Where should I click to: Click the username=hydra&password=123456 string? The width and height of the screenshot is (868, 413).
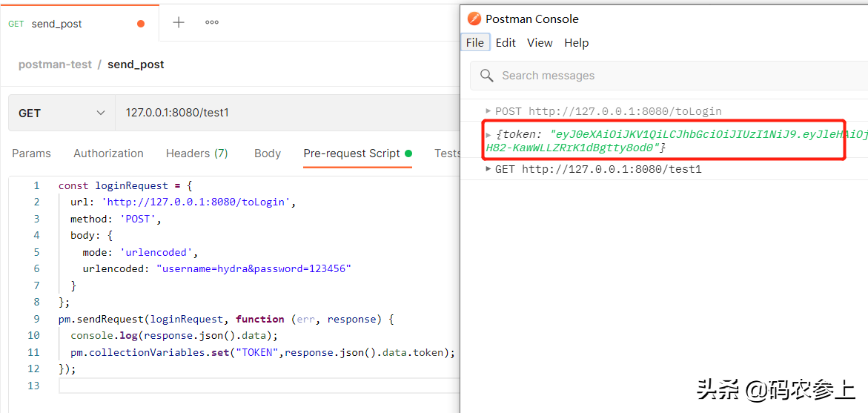coord(255,268)
